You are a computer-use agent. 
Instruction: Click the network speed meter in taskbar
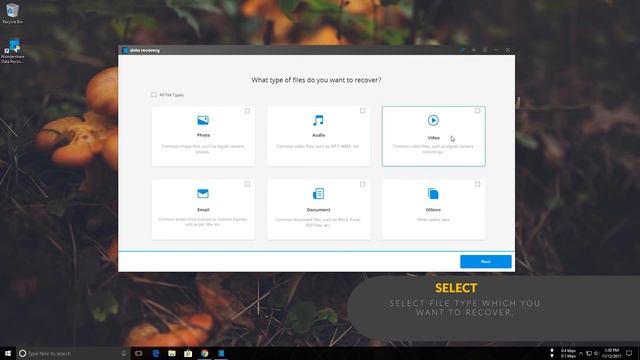tap(563, 353)
